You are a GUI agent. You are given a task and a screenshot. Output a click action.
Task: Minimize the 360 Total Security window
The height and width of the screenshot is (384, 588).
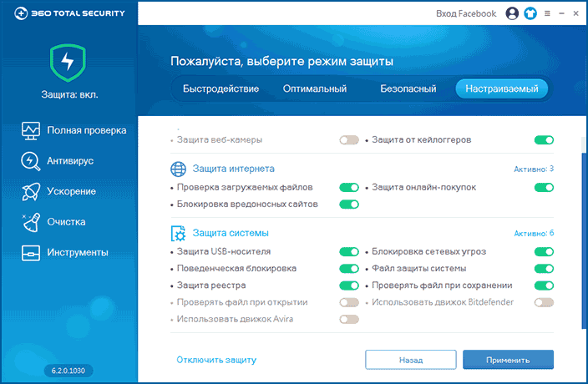pos(561,13)
